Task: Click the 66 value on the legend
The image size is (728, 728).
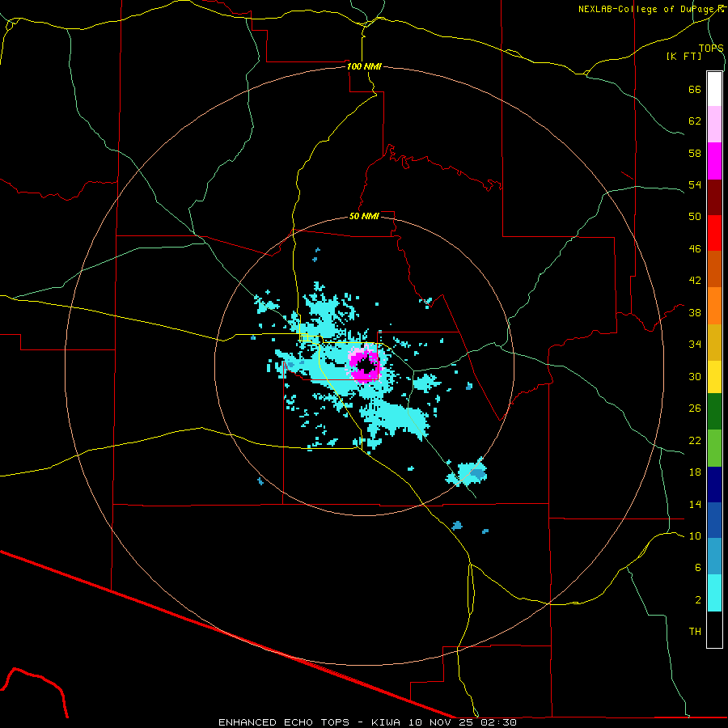Action: 695,89
